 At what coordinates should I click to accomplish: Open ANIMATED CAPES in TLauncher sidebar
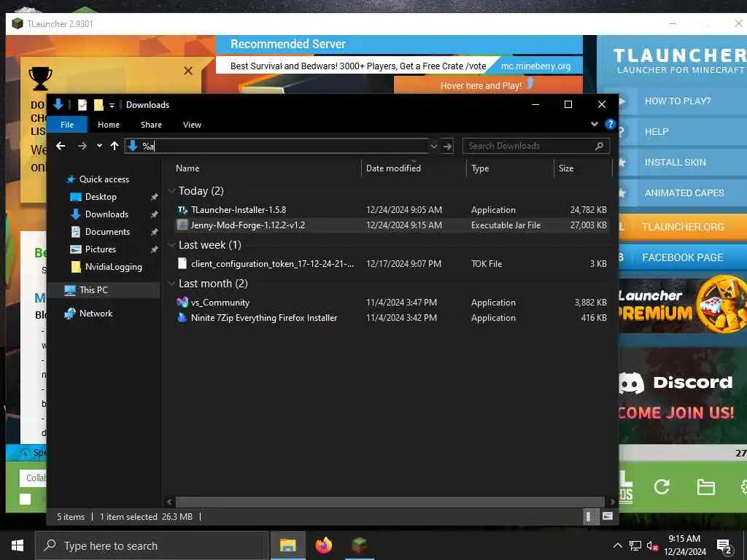point(684,192)
